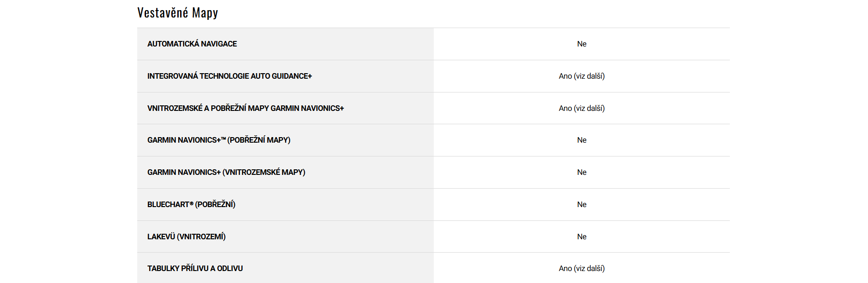Select "Garmin Navionics+ (Vnitrozemské mapy)" label
Screen dimensions: 868x283
(226, 173)
